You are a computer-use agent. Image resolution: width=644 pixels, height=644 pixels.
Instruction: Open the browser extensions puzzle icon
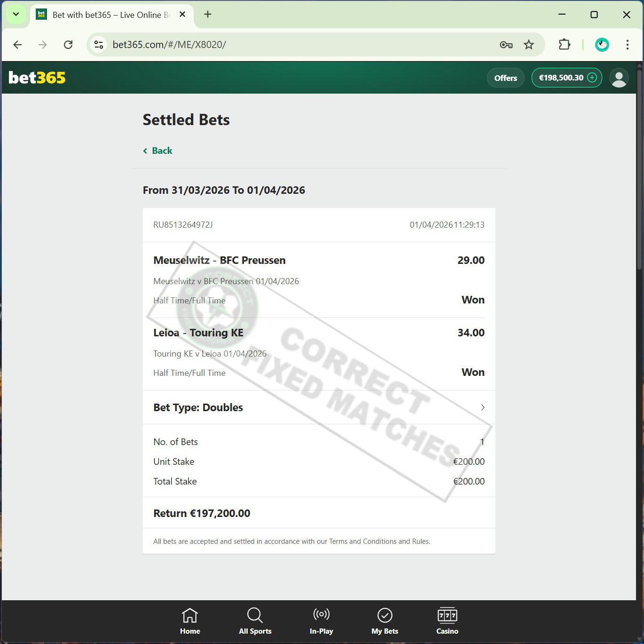point(564,45)
